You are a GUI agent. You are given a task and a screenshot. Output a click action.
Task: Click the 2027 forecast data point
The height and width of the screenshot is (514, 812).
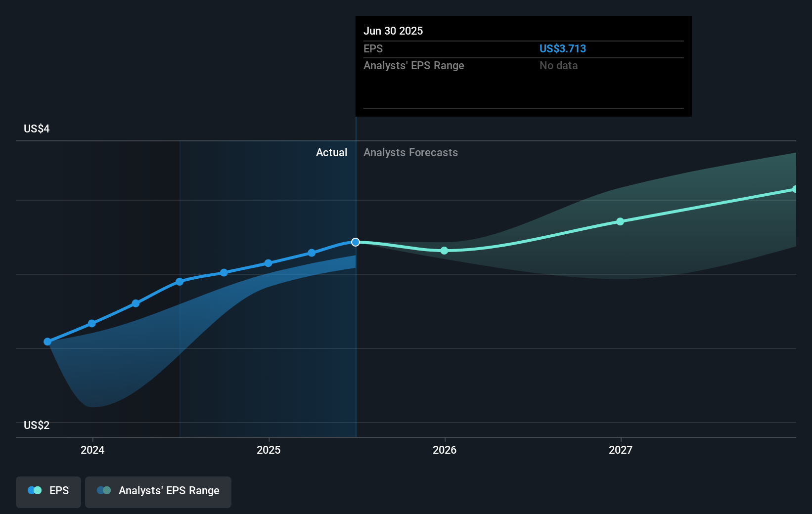(620, 221)
